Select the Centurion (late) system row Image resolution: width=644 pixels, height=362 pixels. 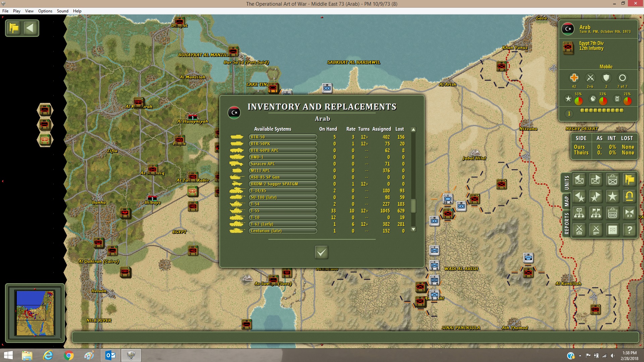pyautogui.click(x=283, y=231)
